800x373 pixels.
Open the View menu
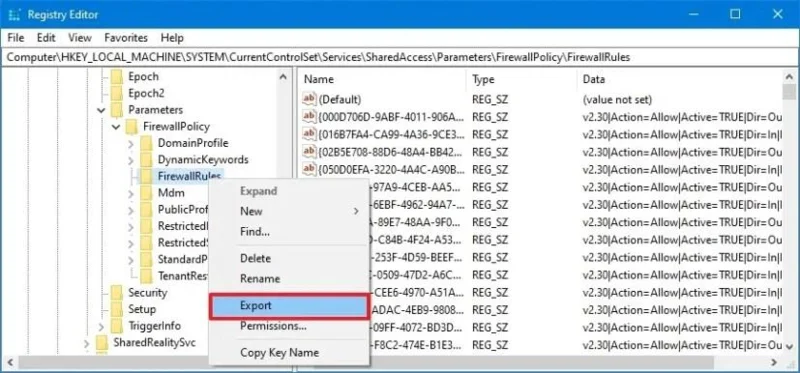click(x=80, y=38)
